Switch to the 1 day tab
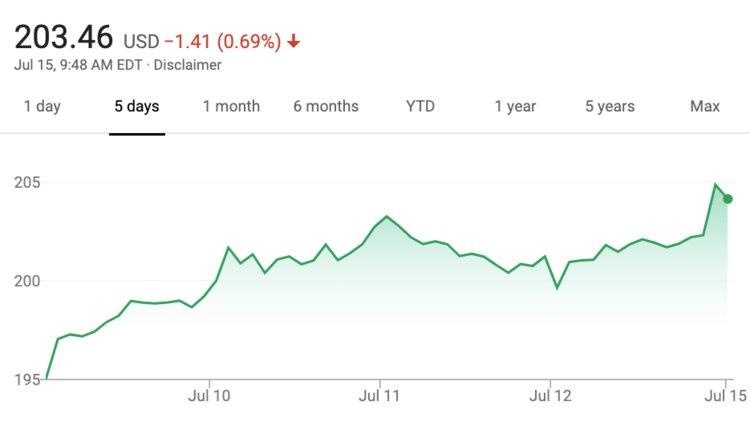This screenshot has height=422, width=750. tap(42, 106)
